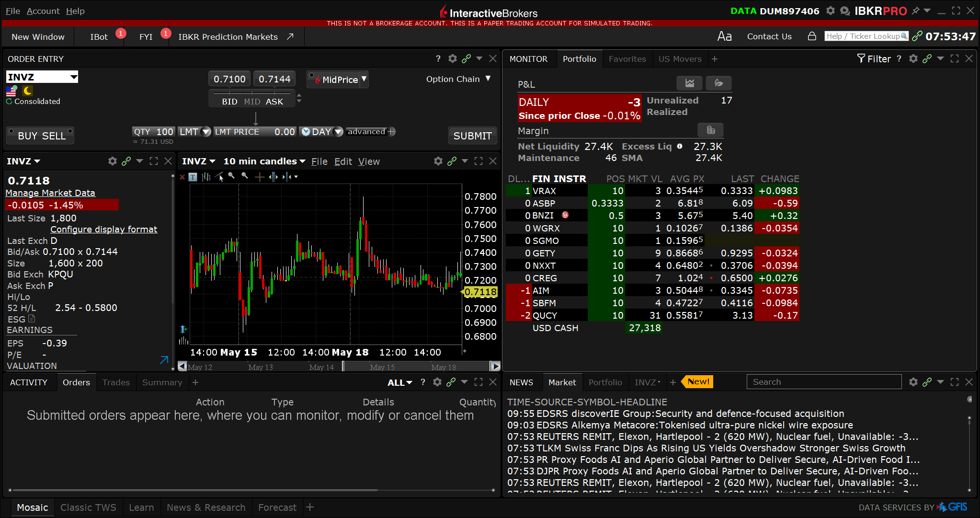Click the New Window button
This screenshot has height=518, width=980.
pos(38,37)
